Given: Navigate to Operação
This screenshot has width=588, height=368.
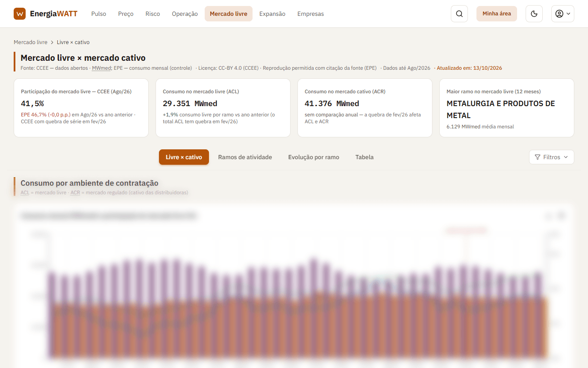Looking at the screenshot, I should click(x=185, y=14).
